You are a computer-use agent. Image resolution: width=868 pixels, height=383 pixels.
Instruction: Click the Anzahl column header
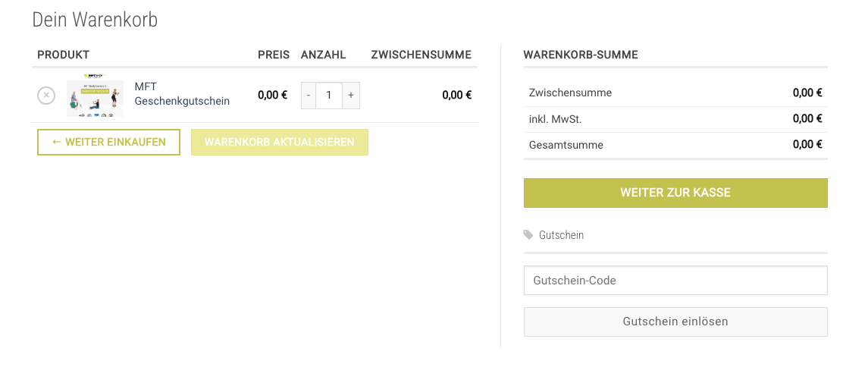point(323,55)
